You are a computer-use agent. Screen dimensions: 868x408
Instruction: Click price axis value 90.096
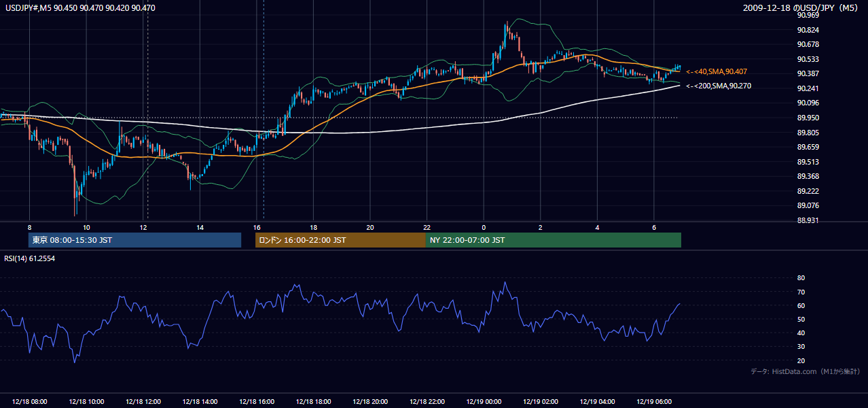pyautogui.click(x=808, y=103)
